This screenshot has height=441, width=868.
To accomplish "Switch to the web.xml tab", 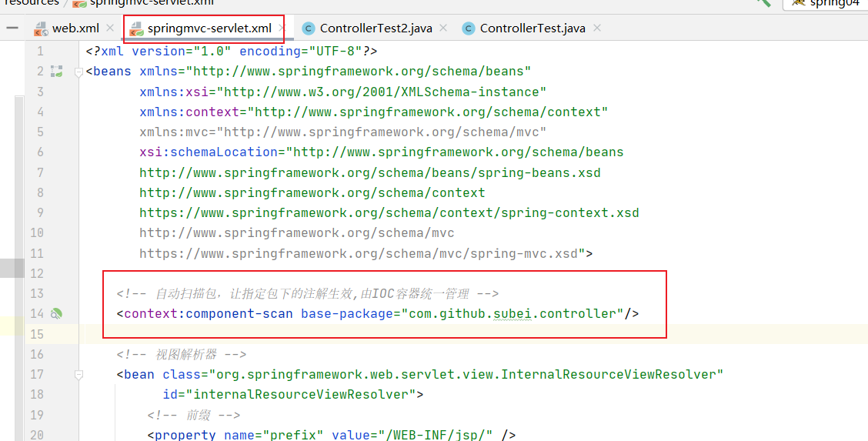I will [x=75, y=28].
